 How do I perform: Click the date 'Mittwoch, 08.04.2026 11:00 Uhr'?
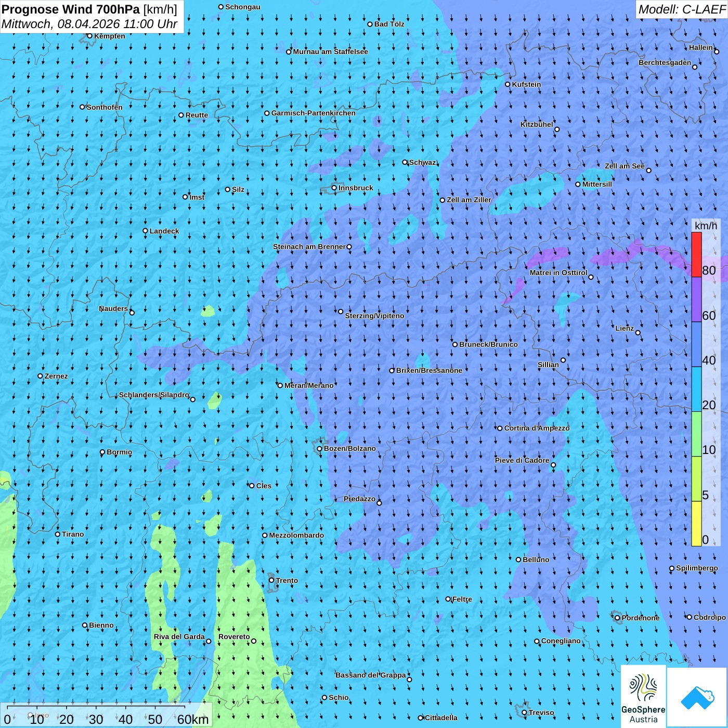[89, 24]
